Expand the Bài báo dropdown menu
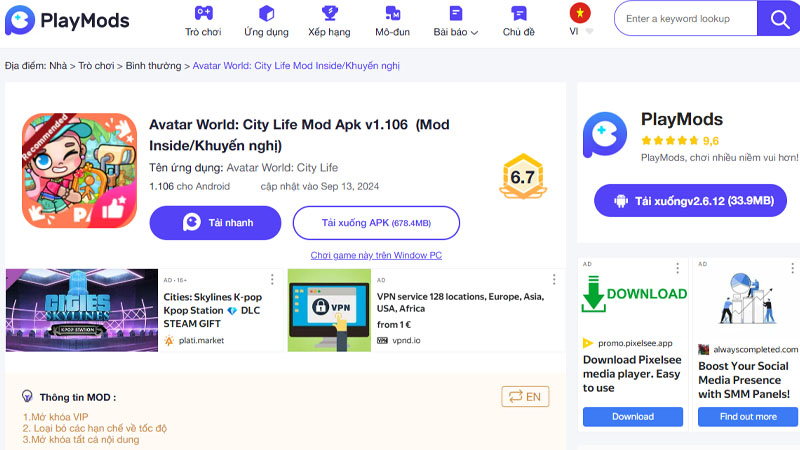 pyautogui.click(x=456, y=21)
